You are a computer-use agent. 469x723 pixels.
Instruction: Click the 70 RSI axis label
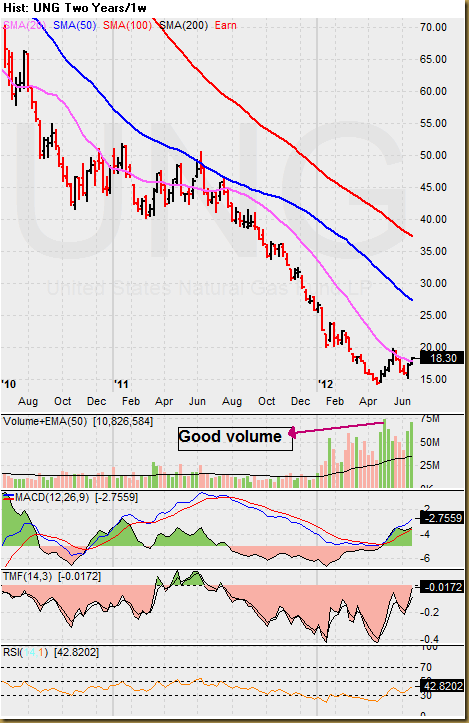click(426, 667)
